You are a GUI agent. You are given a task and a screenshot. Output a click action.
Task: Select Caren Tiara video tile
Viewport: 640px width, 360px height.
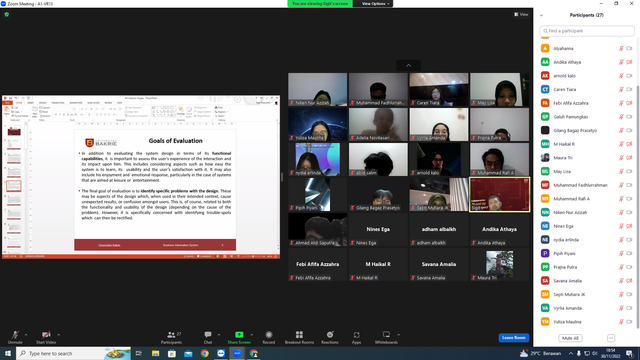tap(439, 89)
